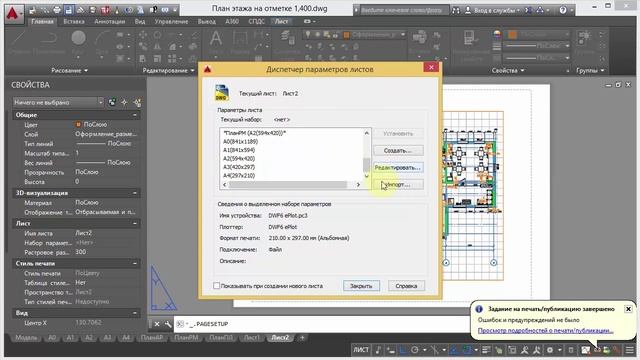Open command line customize wrench icon

pyautogui.click(x=168, y=324)
